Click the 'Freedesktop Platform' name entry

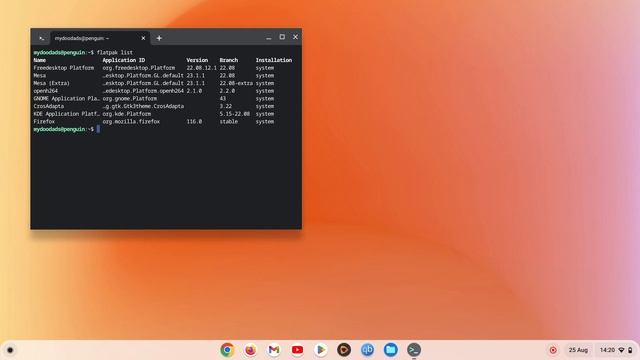(64, 68)
